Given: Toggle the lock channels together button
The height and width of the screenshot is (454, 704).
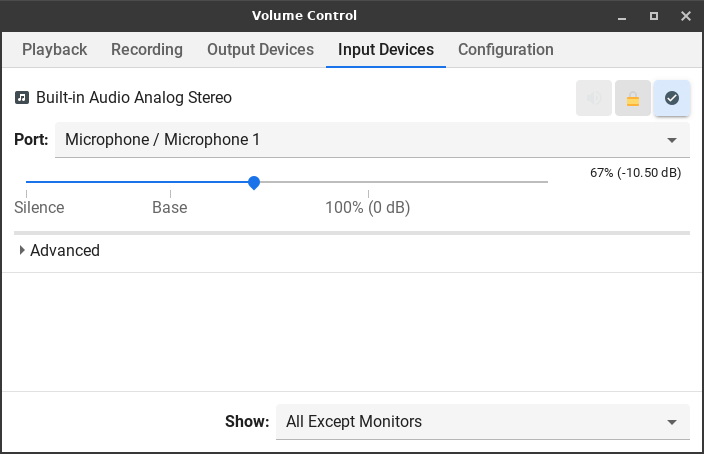Looking at the screenshot, I should pyautogui.click(x=633, y=98).
